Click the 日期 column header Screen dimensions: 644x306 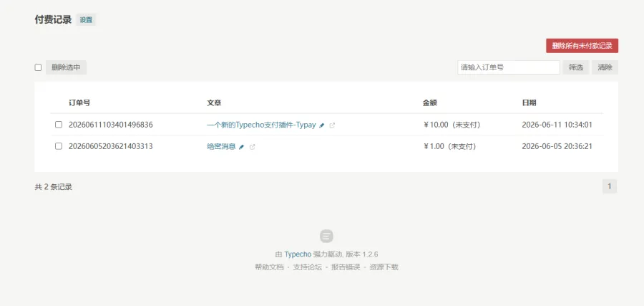coord(529,102)
